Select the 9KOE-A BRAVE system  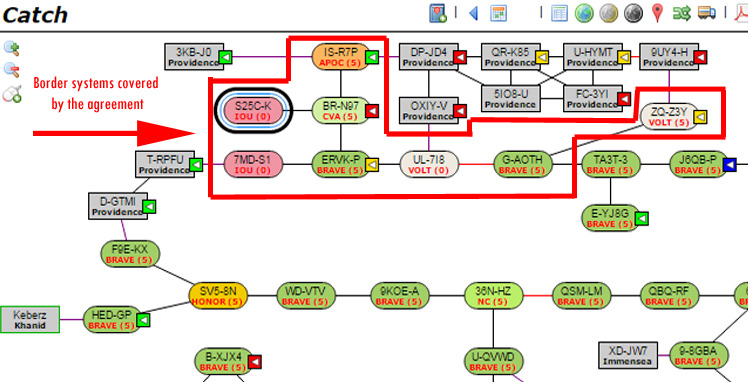click(400, 296)
